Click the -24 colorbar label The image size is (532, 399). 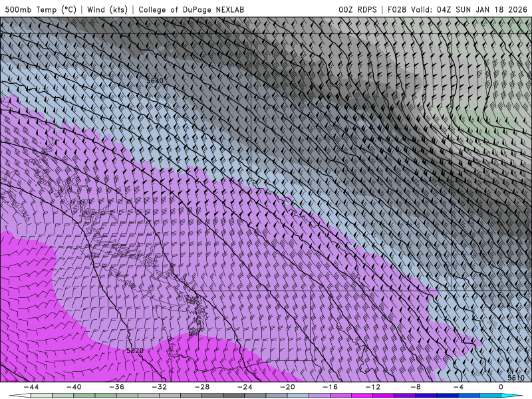[x=245, y=387]
